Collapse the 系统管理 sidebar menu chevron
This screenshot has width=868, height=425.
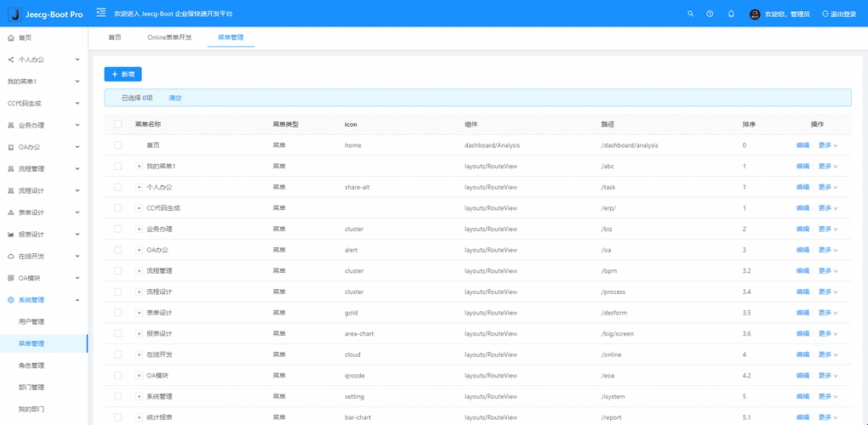click(x=77, y=300)
